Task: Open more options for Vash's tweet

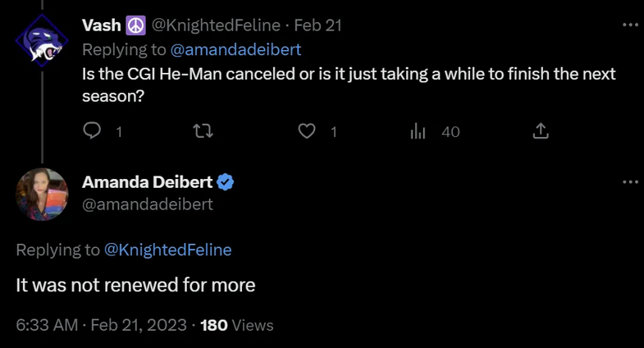Action: click(630, 25)
